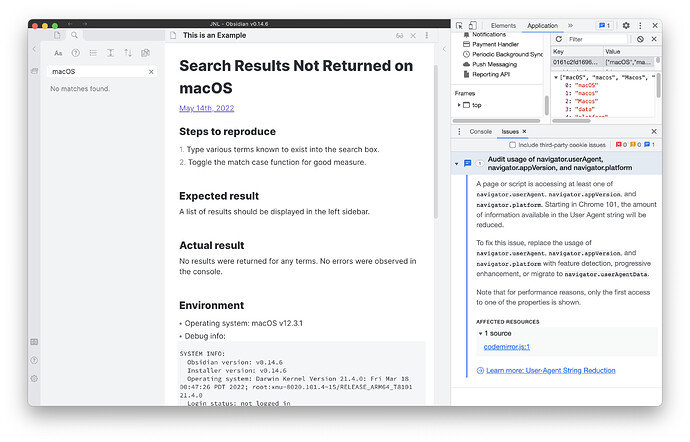Open the May 14th, 2022 link
The width and height of the screenshot is (690, 442).
(x=206, y=108)
